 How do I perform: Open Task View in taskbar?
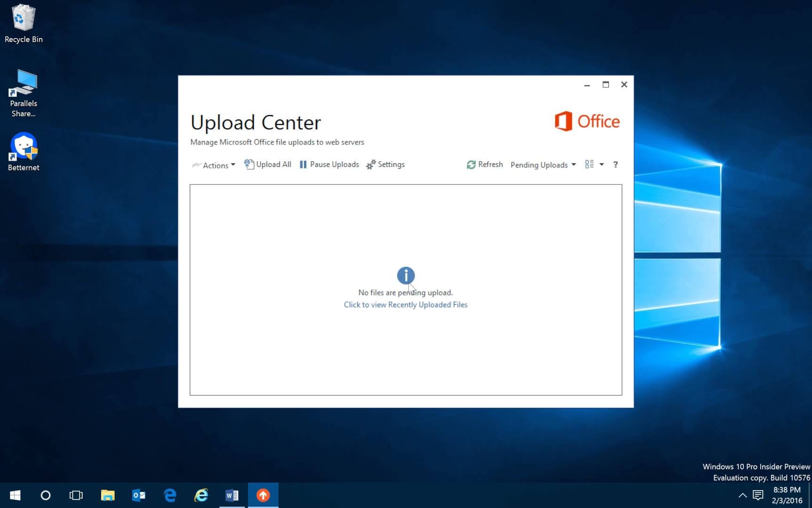[x=76, y=495]
